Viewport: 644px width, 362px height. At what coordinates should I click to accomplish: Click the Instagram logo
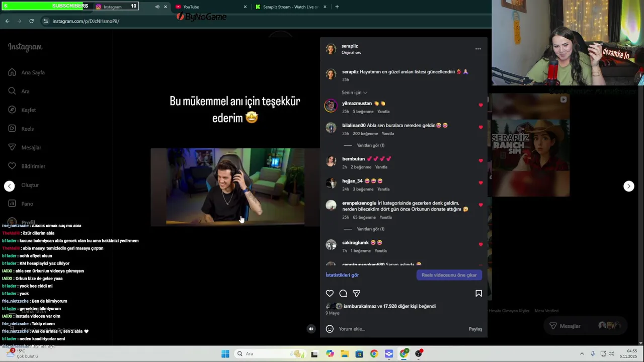coord(25,47)
